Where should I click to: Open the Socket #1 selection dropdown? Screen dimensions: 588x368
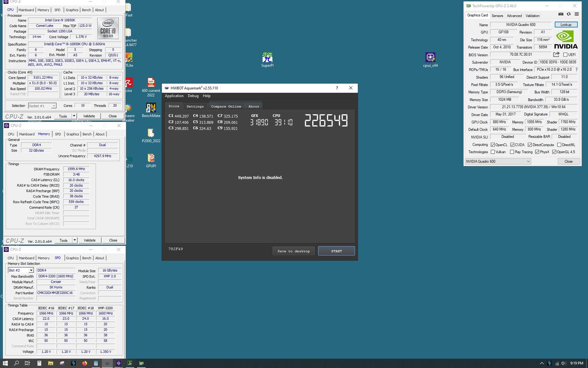(x=42, y=106)
